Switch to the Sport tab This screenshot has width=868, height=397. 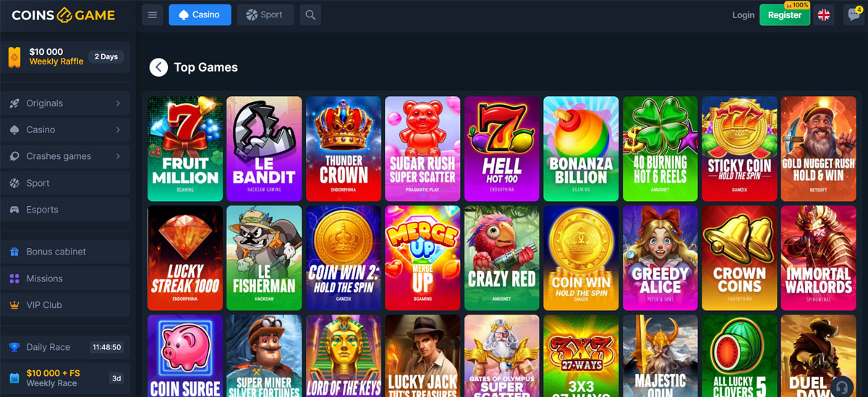[265, 14]
